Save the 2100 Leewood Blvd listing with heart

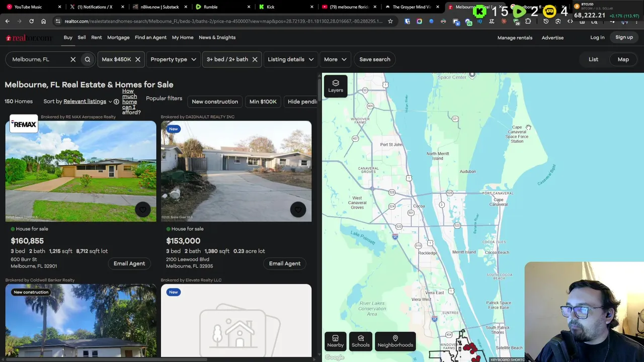click(298, 210)
